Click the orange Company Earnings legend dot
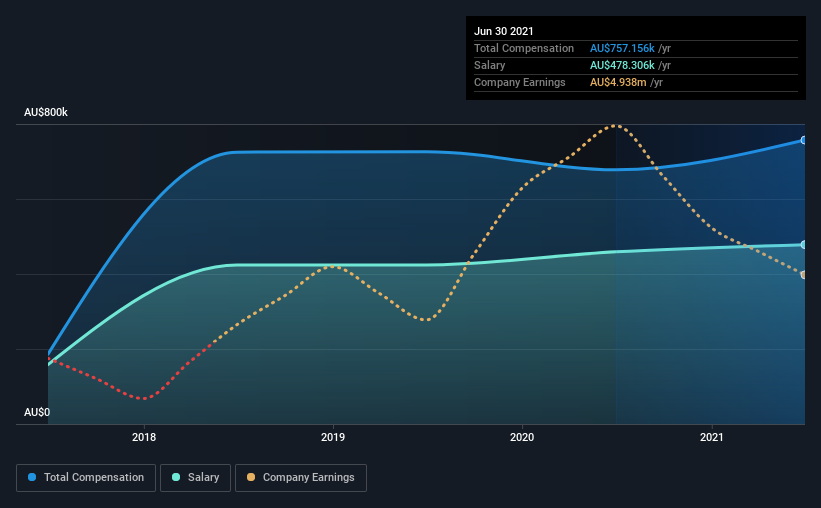The width and height of the screenshot is (821, 508). tap(251, 477)
